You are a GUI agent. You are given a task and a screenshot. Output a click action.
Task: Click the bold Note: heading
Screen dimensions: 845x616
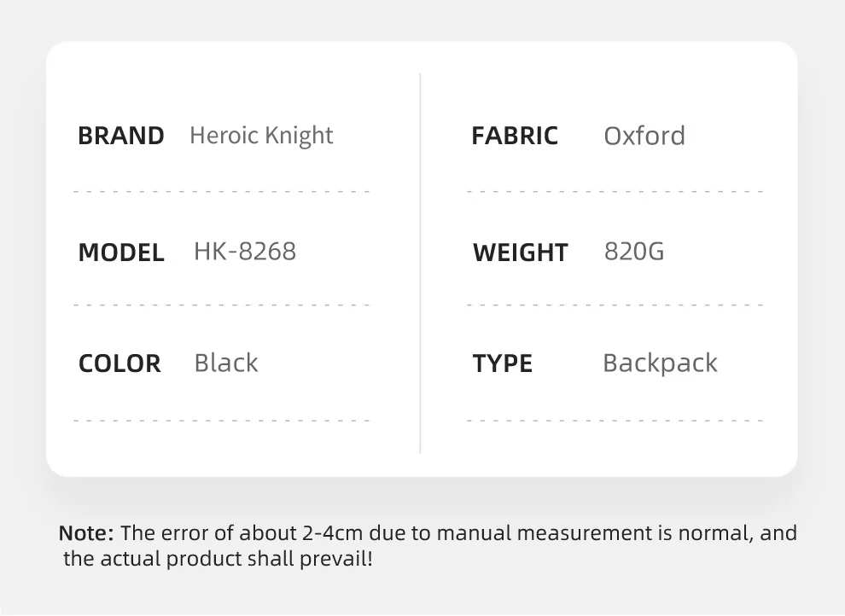coord(86,533)
